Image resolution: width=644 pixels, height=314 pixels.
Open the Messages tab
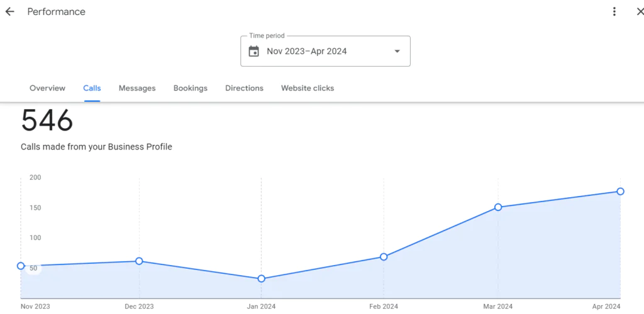[x=137, y=88]
